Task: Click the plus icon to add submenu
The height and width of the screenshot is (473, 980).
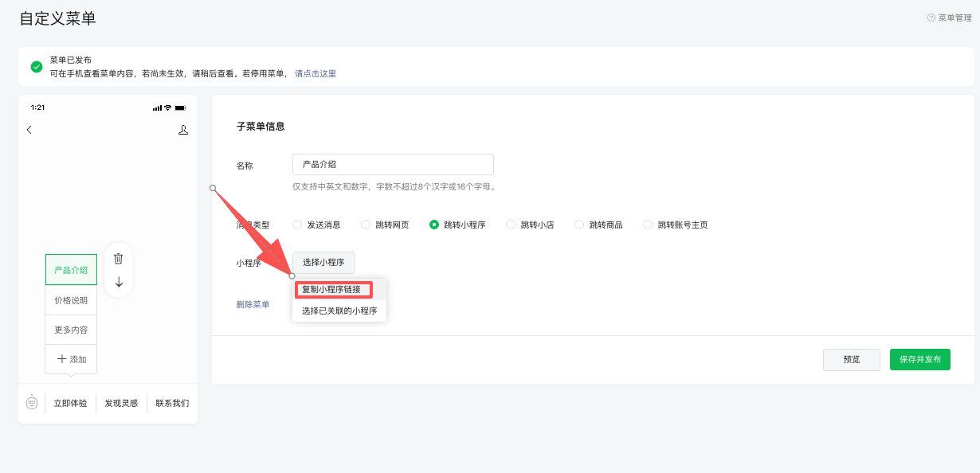Action: 62,359
